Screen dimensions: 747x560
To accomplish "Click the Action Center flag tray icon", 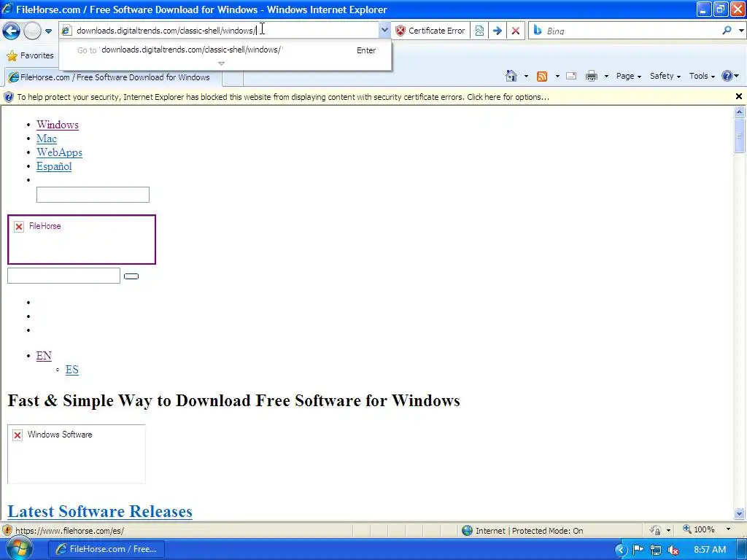I will (638, 550).
